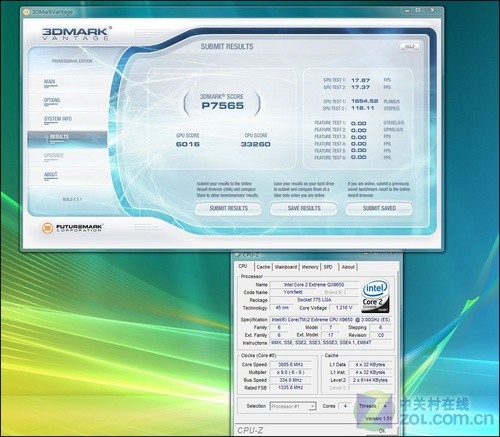Click the SUBMIT RESULTS button
Image resolution: width=500 pixels, height=437 pixels.
[228, 209]
